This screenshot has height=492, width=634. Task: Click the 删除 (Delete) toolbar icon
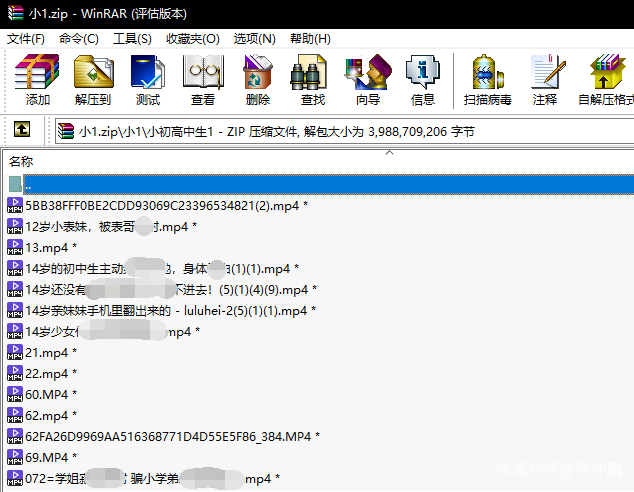tap(258, 80)
